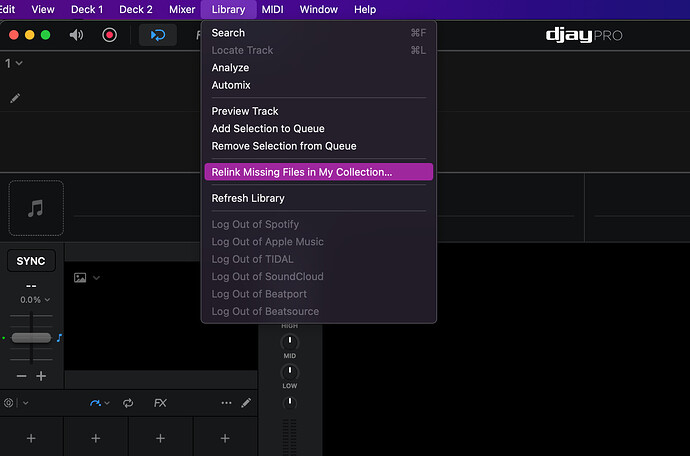Viewport: 690px width, 456px height.
Task: Open the Mixer menu
Action: coord(182,9)
